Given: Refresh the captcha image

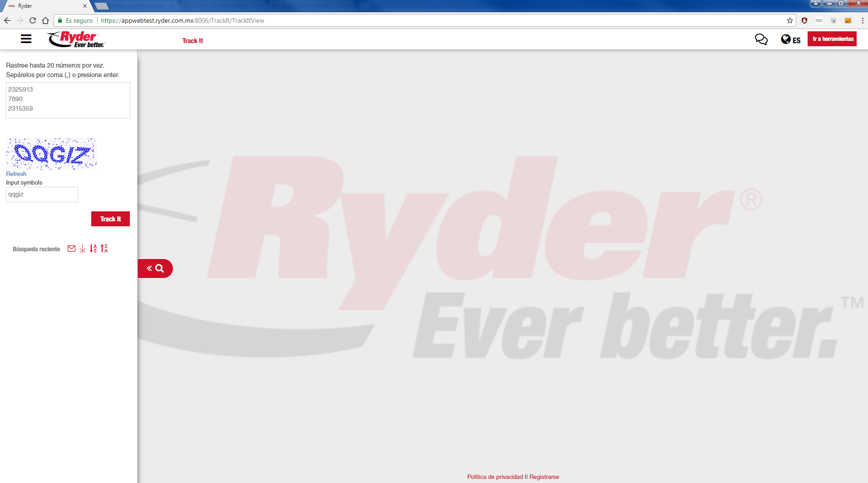Looking at the screenshot, I should click(16, 174).
